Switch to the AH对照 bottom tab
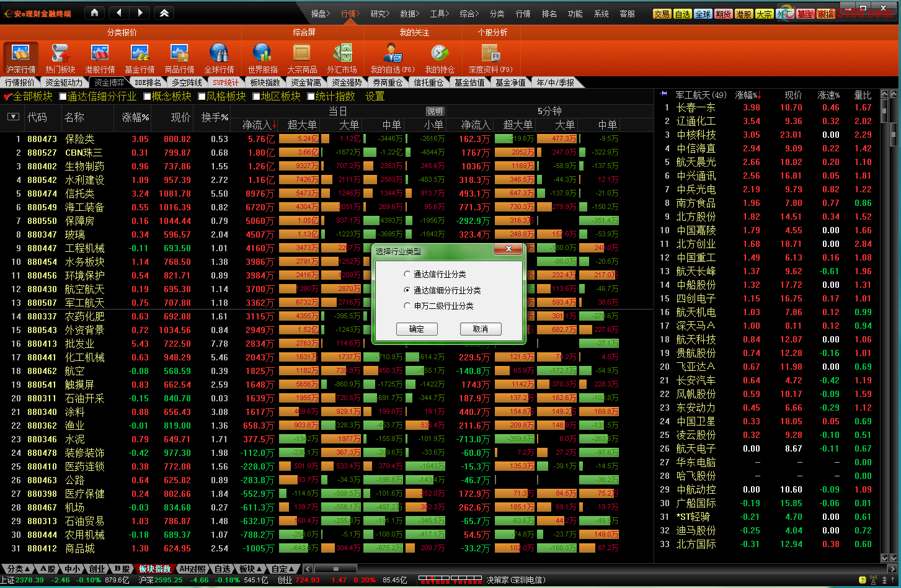901x588 pixels. tap(192, 569)
